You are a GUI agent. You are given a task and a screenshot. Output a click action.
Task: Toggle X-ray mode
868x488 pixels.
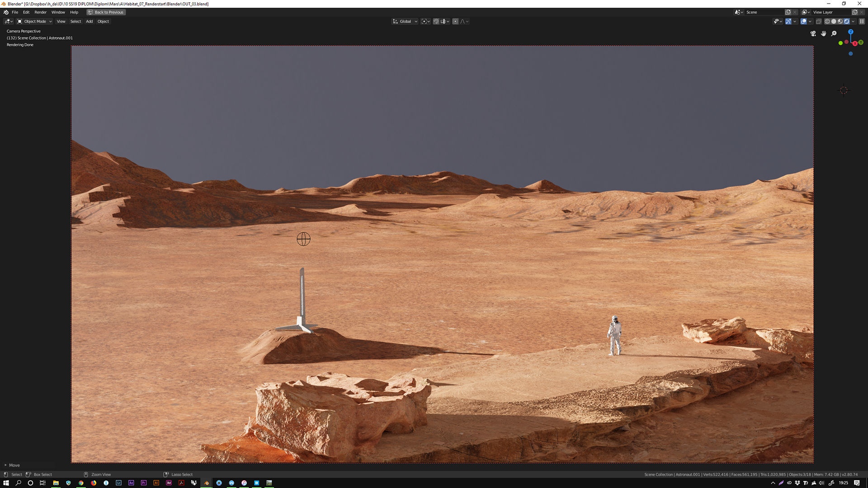tap(819, 21)
